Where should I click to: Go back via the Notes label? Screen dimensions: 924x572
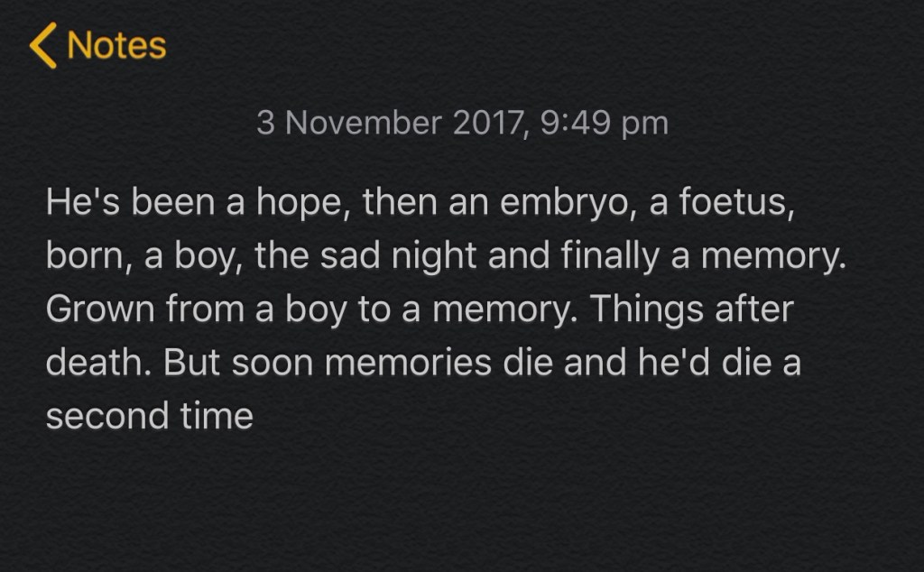tap(116, 46)
